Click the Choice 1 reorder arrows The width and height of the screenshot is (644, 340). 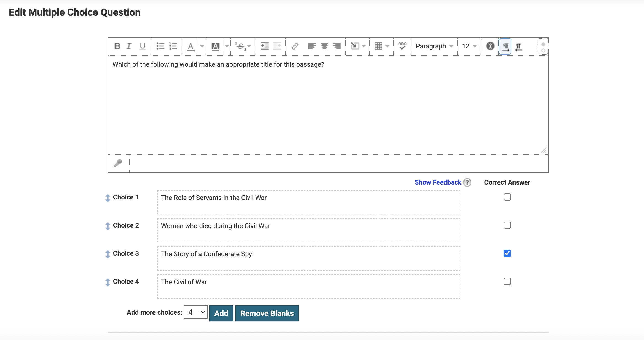(x=108, y=198)
